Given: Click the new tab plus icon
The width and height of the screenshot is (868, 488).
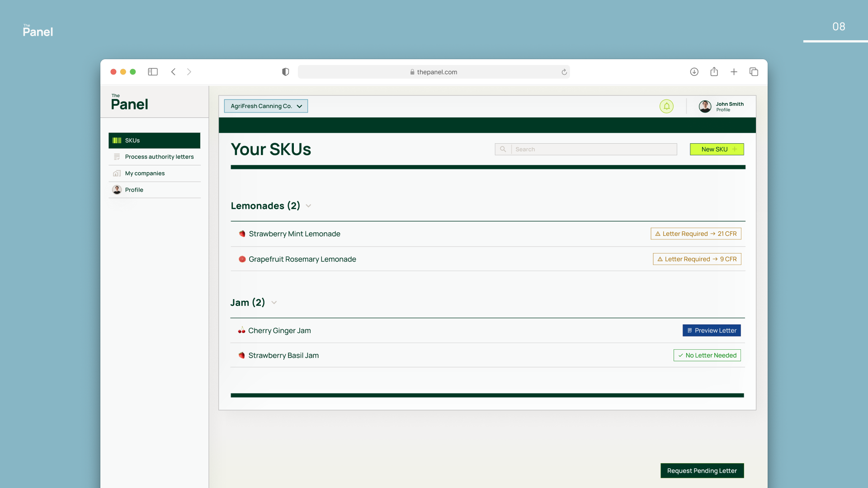Looking at the screenshot, I should tap(734, 72).
